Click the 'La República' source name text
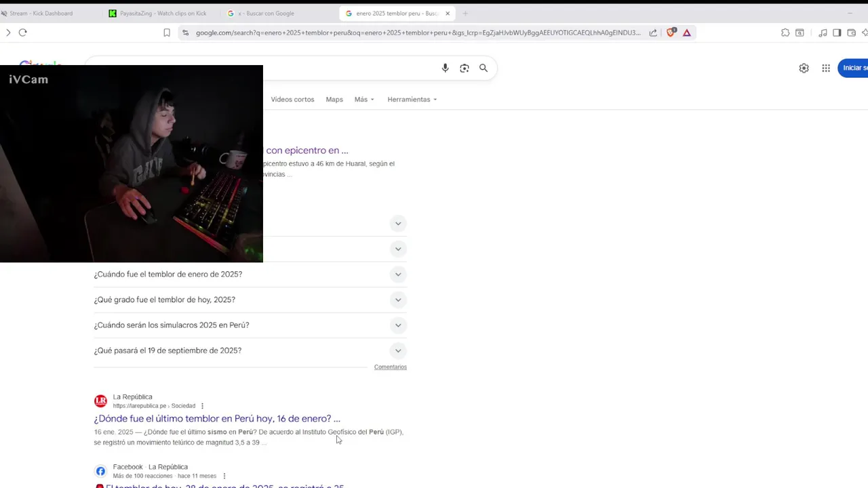The width and height of the screenshot is (868, 488). (x=132, y=397)
